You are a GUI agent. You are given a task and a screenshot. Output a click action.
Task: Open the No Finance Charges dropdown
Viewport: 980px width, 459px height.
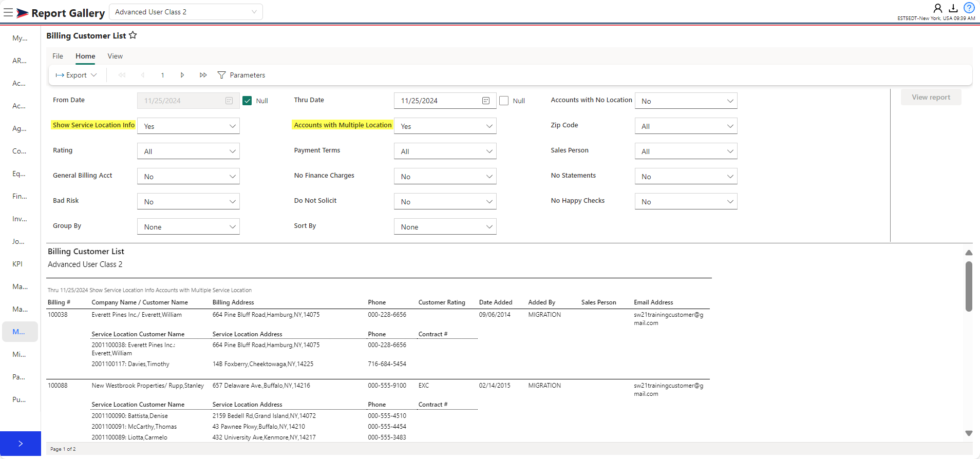445,176
